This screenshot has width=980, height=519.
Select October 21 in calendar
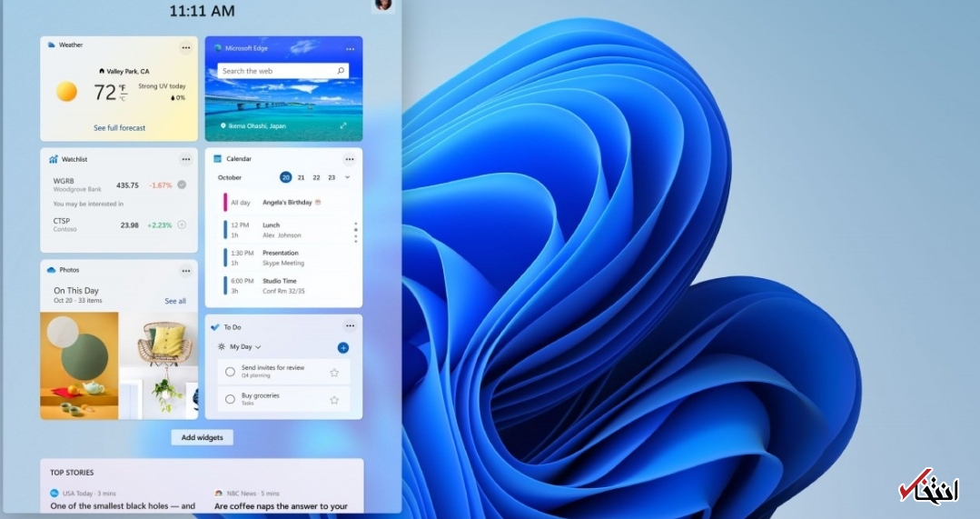(302, 177)
